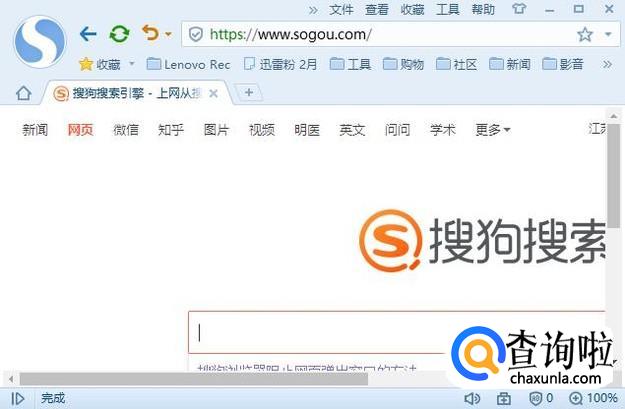Click horizontal scrollbar left arrow

coord(11,379)
